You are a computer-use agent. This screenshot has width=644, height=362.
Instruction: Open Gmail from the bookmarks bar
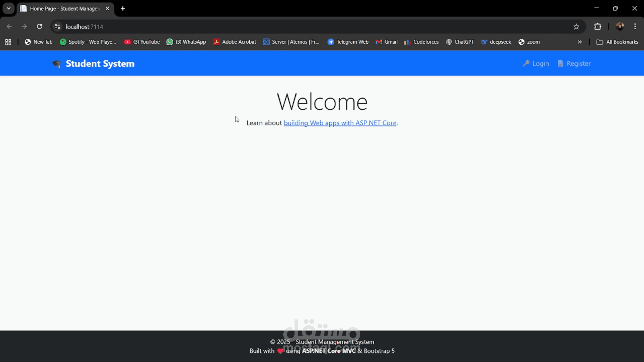pyautogui.click(x=386, y=42)
